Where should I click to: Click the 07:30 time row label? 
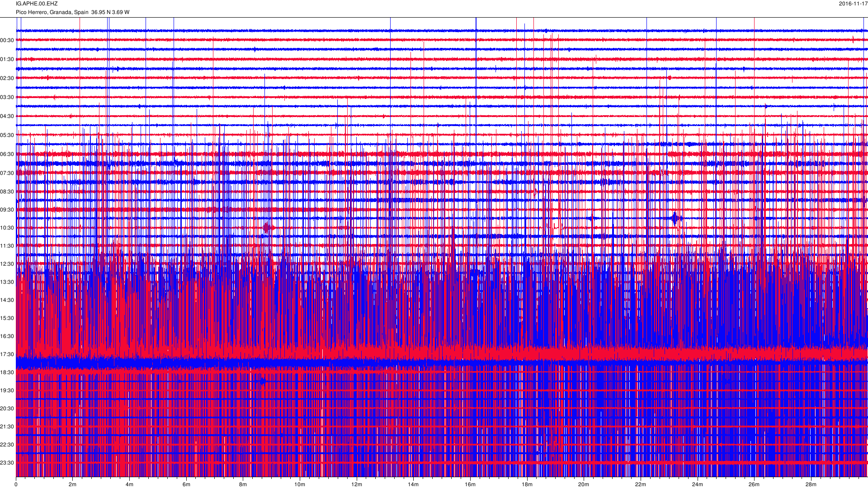[x=7, y=173]
